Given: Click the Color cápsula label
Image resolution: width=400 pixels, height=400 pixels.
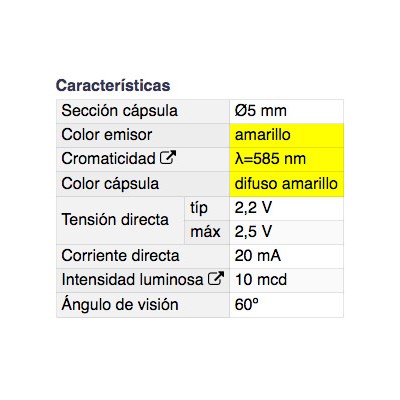Looking at the screenshot, I should coord(110,184).
